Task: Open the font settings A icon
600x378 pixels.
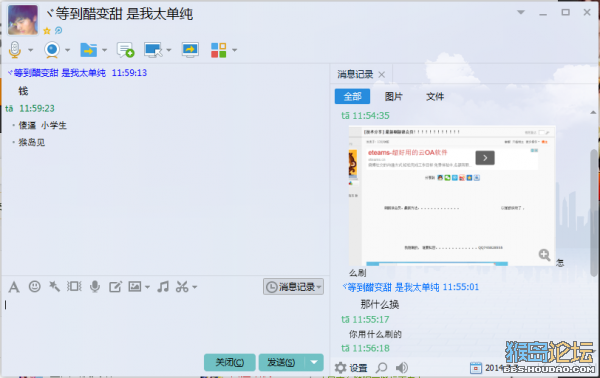Action: click(x=14, y=287)
